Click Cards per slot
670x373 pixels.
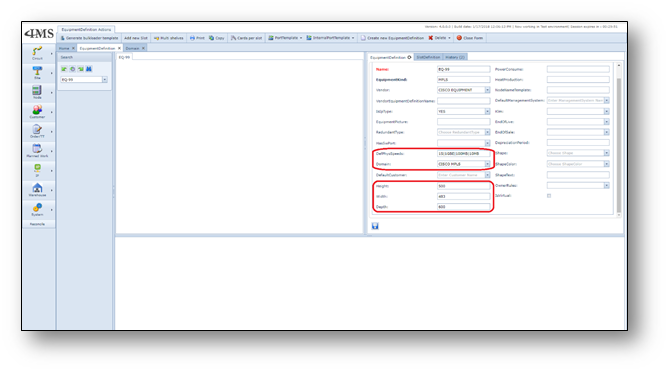click(247, 38)
